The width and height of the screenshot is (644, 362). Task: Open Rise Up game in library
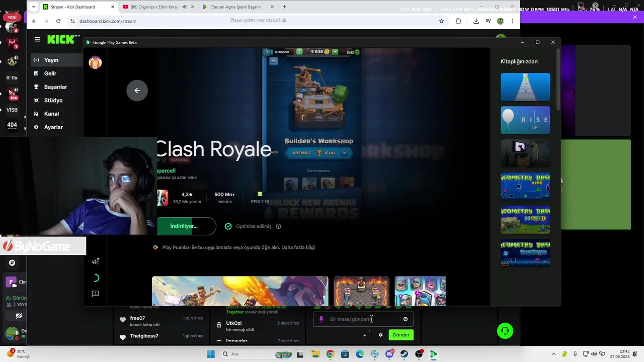coord(525,120)
